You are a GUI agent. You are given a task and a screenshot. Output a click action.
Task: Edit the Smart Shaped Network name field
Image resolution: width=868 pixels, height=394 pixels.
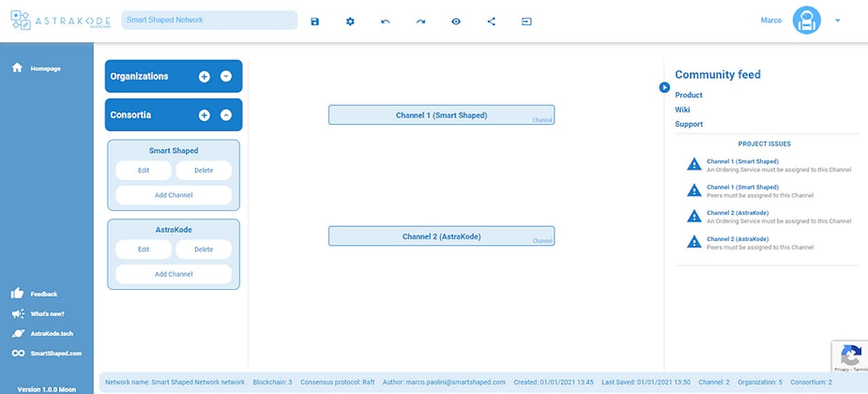209,20
